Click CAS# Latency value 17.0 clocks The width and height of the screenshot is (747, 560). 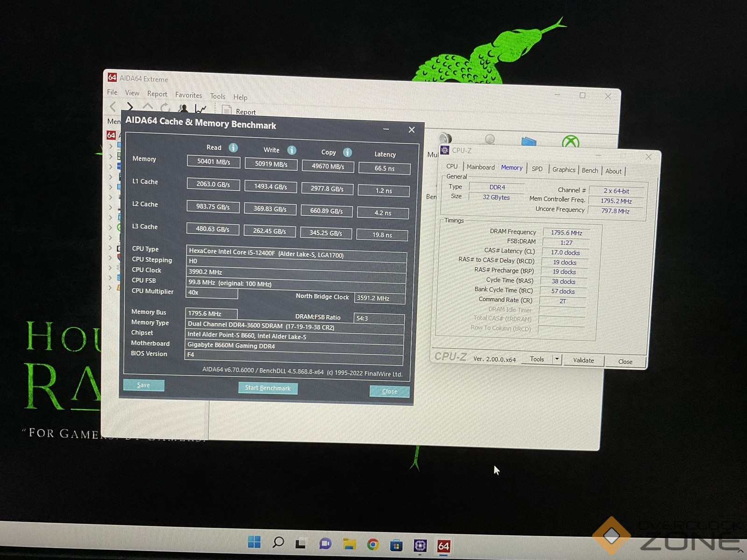click(x=565, y=252)
